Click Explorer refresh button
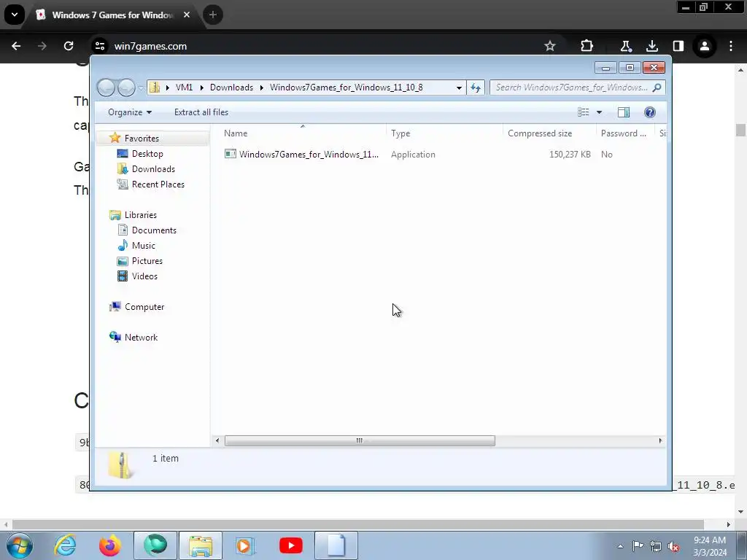Image resolution: width=747 pixels, height=560 pixels. click(x=476, y=87)
